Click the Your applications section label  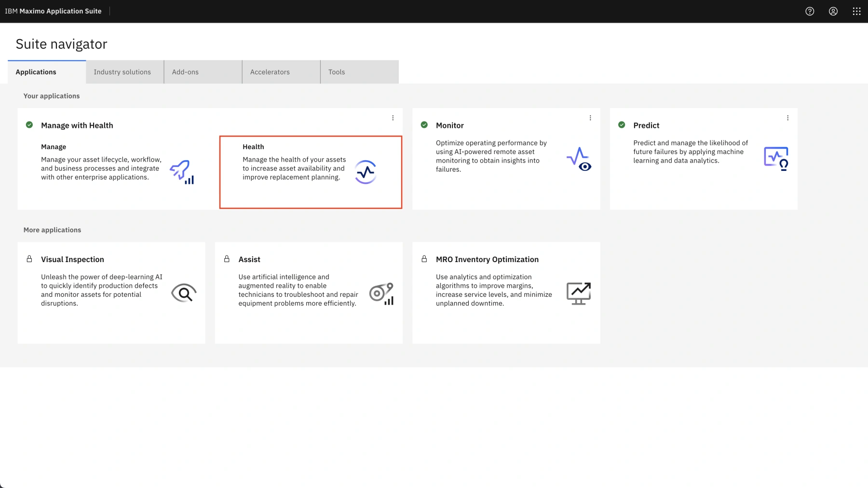(x=52, y=96)
